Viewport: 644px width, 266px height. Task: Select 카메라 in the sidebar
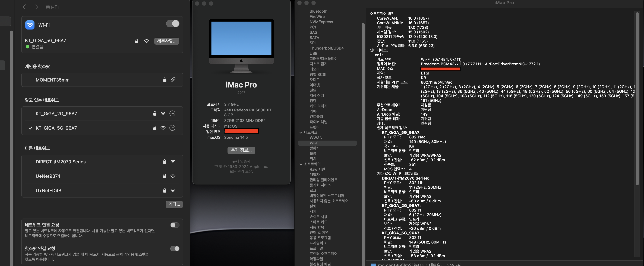[314, 111]
